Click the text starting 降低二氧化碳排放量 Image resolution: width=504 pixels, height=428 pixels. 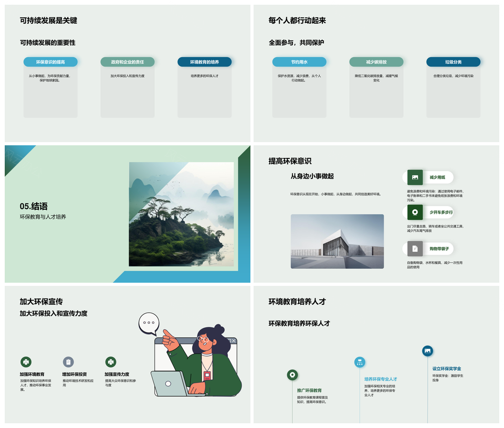point(376,78)
